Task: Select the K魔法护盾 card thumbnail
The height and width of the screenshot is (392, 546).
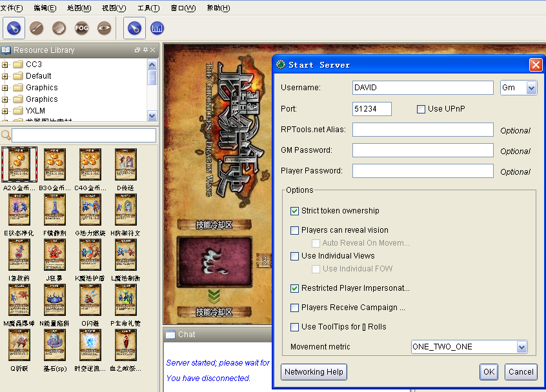Action: click(90, 255)
